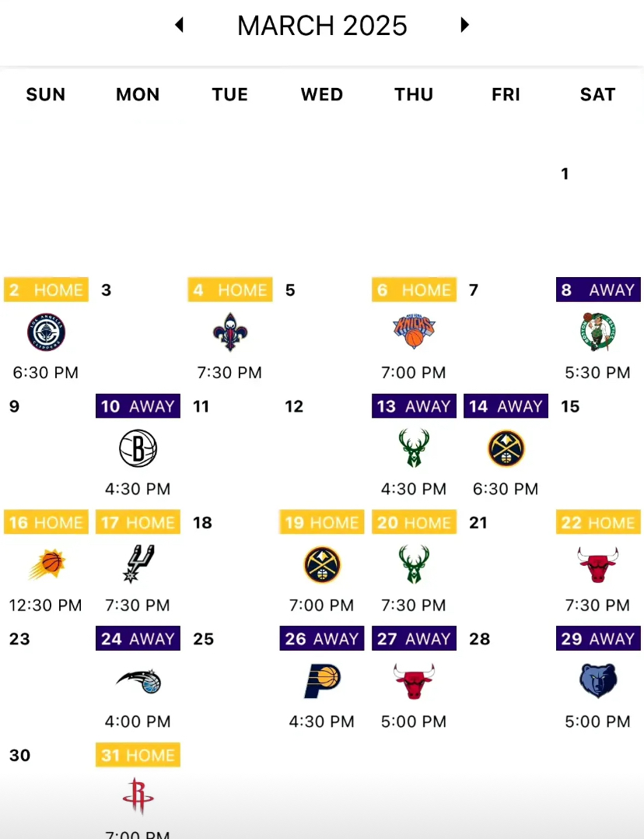The width and height of the screenshot is (644, 839).
Task: Select the Pelicans logo on March 4
Action: tap(229, 332)
